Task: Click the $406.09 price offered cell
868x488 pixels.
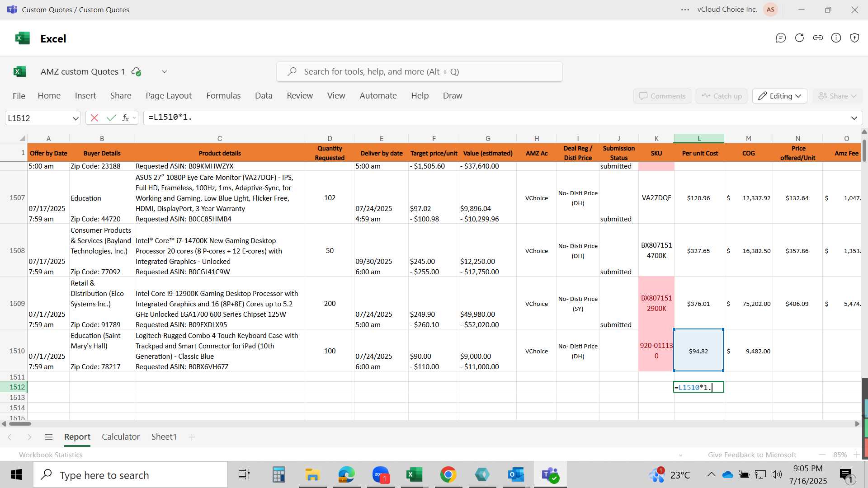Action: tap(797, 304)
